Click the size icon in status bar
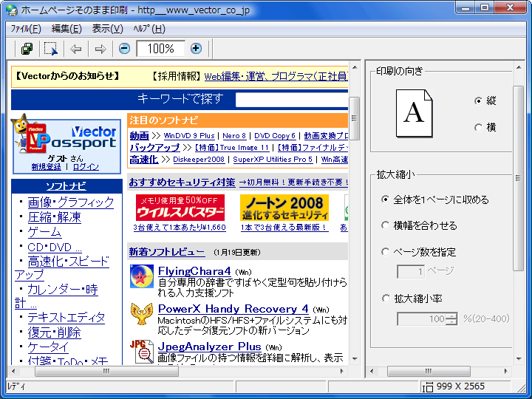Image resolution: width=532 pixels, height=399 pixels. (x=428, y=387)
